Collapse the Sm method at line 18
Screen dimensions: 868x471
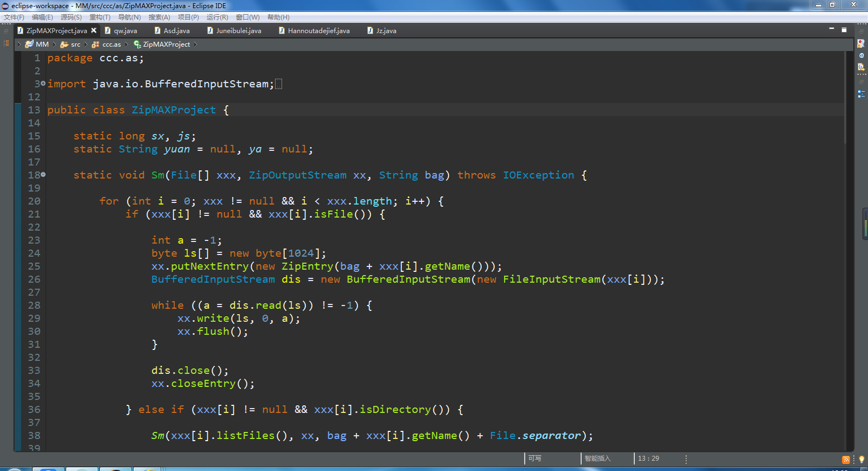tap(43, 175)
